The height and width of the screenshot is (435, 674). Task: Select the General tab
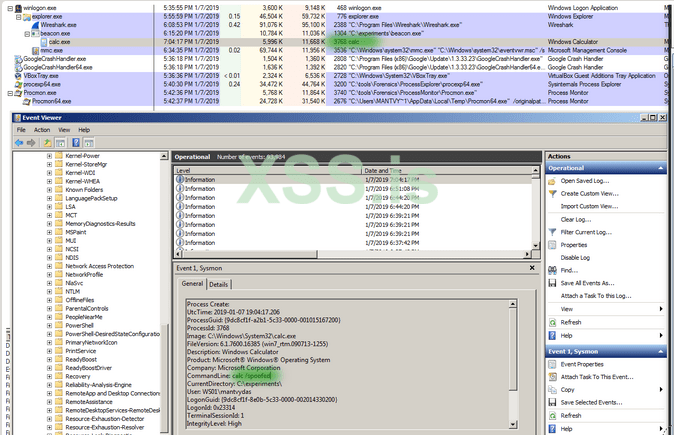tap(192, 284)
